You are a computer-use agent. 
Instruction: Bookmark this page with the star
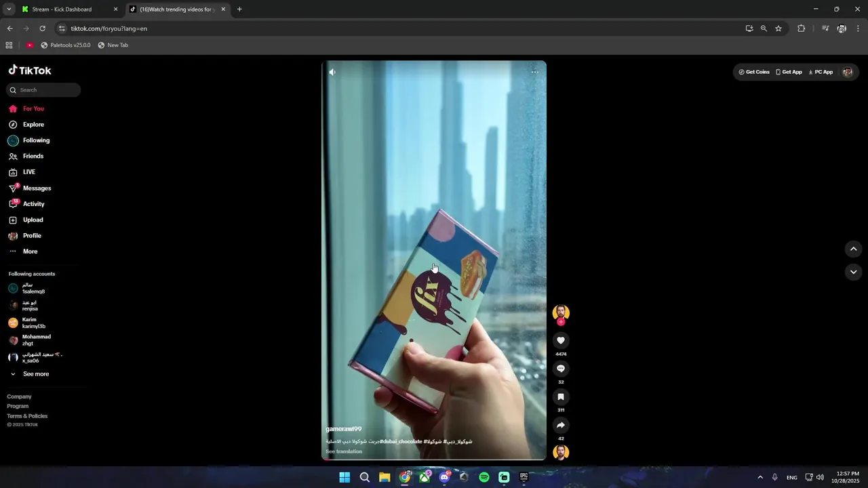pyautogui.click(x=778, y=28)
